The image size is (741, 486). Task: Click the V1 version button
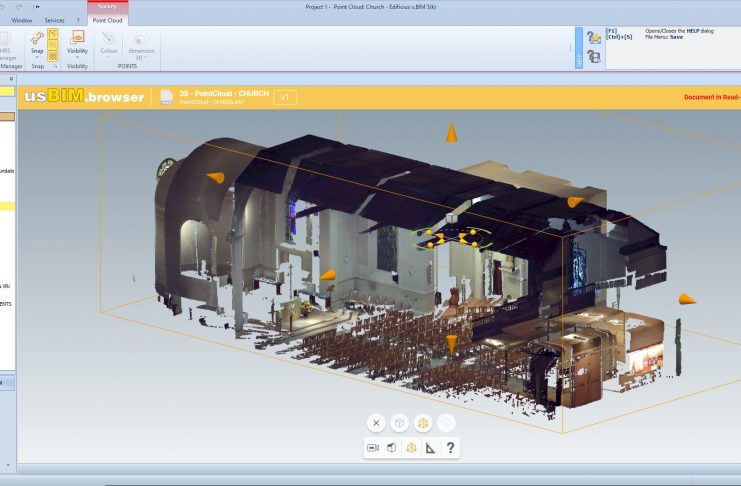(284, 97)
